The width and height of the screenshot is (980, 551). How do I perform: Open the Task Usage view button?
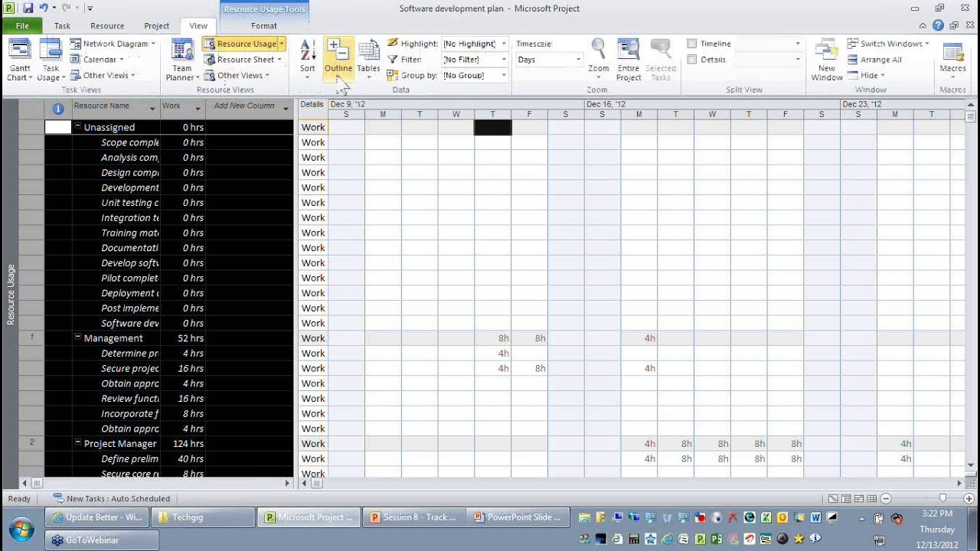pos(51,60)
